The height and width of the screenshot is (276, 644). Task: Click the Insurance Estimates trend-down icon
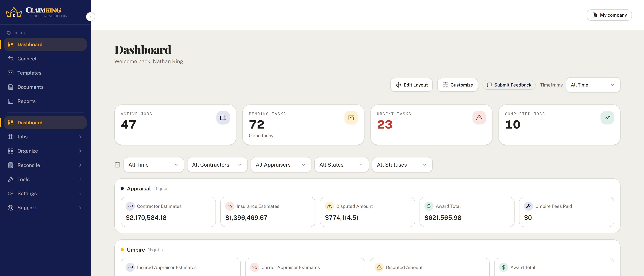point(230,206)
